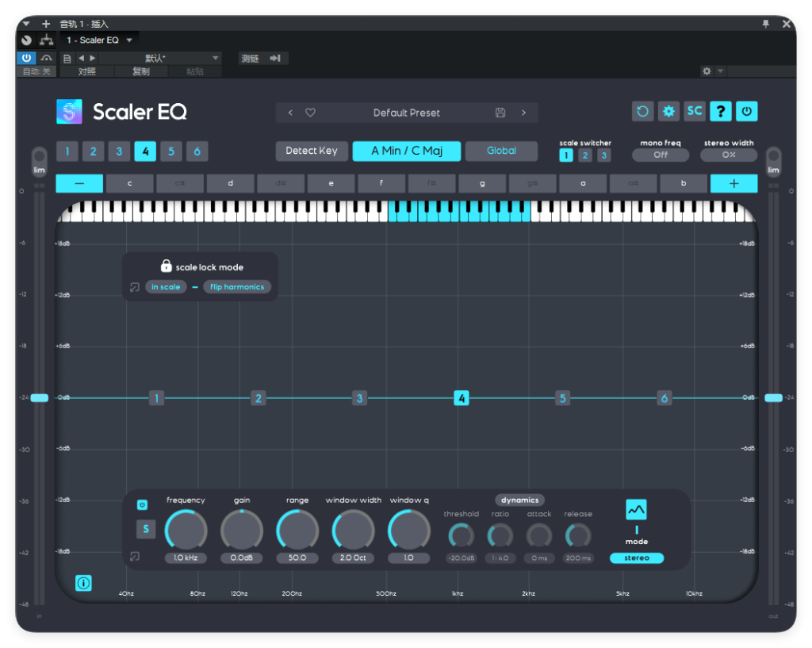Viewport: 812px width, 648px height.
Task: Toggle note e in scale row
Action: [331, 183]
